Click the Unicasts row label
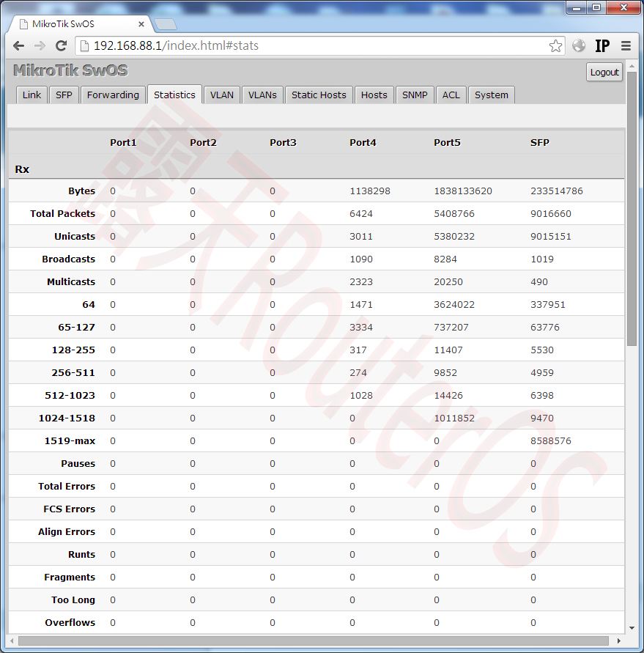This screenshot has height=653, width=644. pos(75,236)
